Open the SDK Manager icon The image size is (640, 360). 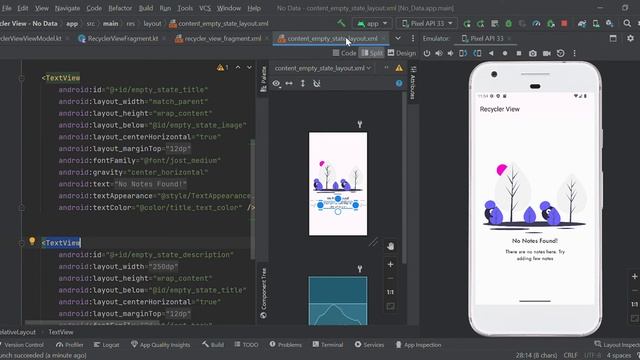point(609,24)
